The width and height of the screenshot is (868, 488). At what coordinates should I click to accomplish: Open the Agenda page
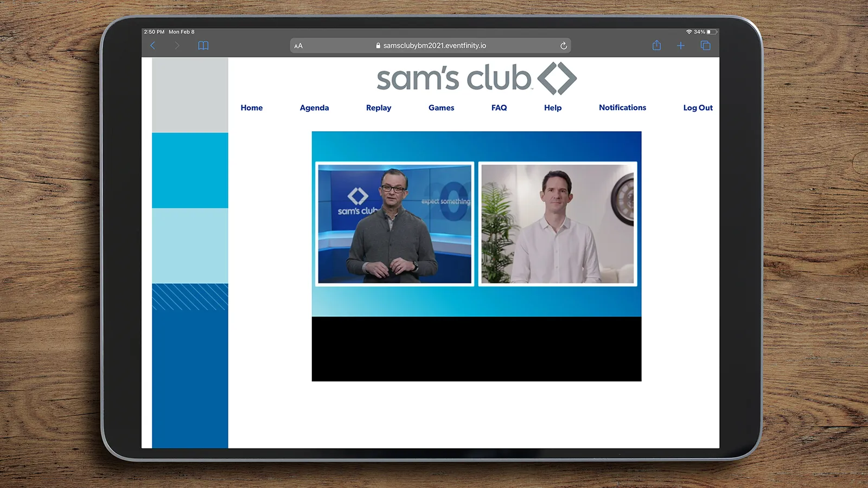point(314,107)
